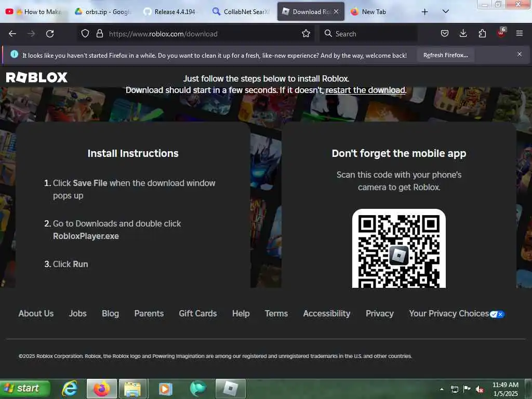This screenshot has height=399, width=532.
Task: Click the privacy choices check toggle icon
Action: [497, 314]
